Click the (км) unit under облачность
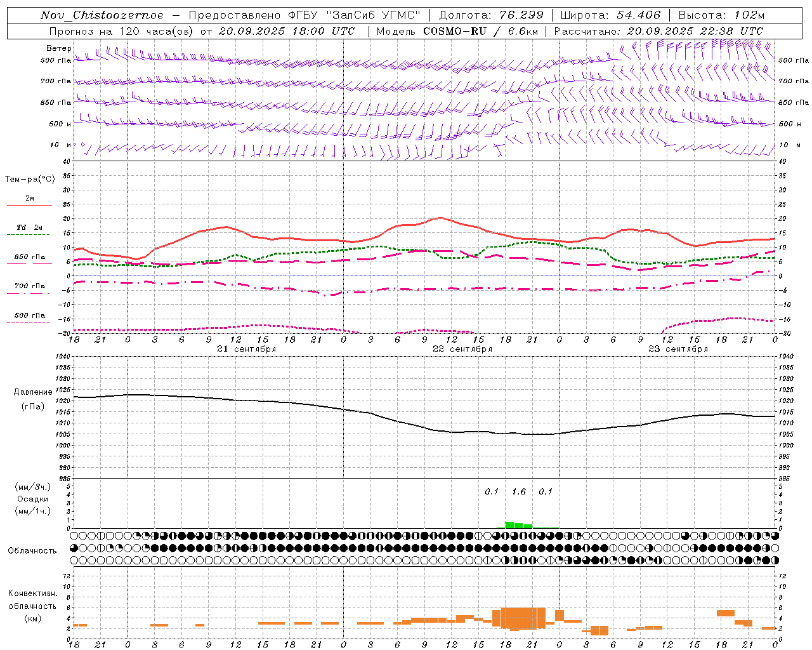The width and height of the screenshot is (812, 650). pyautogui.click(x=33, y=618)
